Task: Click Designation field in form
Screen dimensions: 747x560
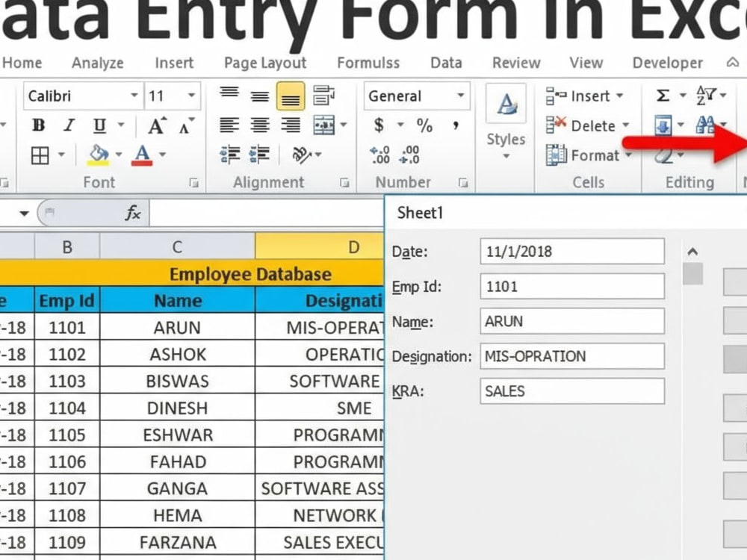Action: click(572, 356)
